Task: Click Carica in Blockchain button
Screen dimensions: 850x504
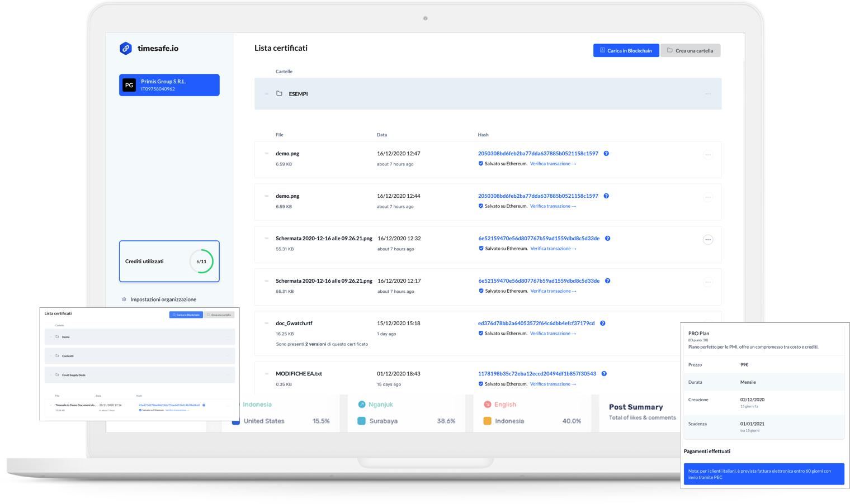Action: pos(626,51)
